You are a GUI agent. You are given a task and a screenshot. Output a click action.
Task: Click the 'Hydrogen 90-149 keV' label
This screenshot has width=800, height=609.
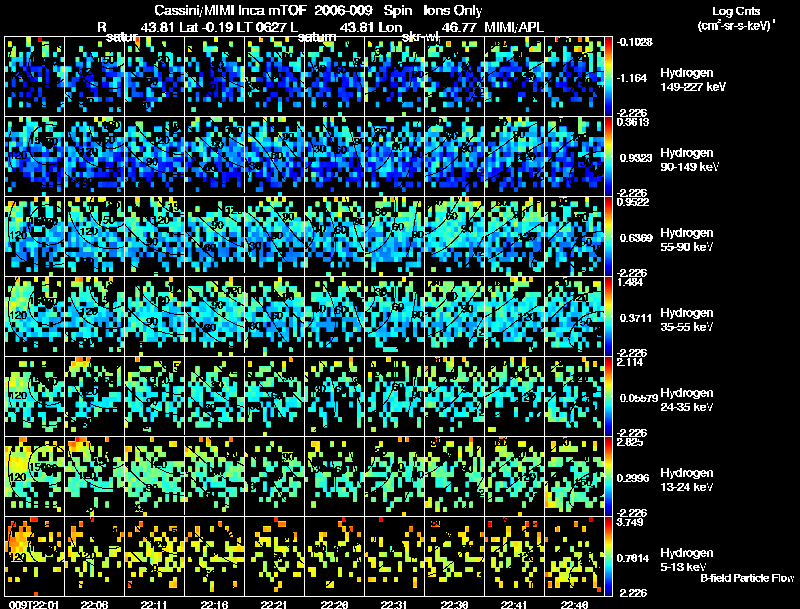coord(689,160)
